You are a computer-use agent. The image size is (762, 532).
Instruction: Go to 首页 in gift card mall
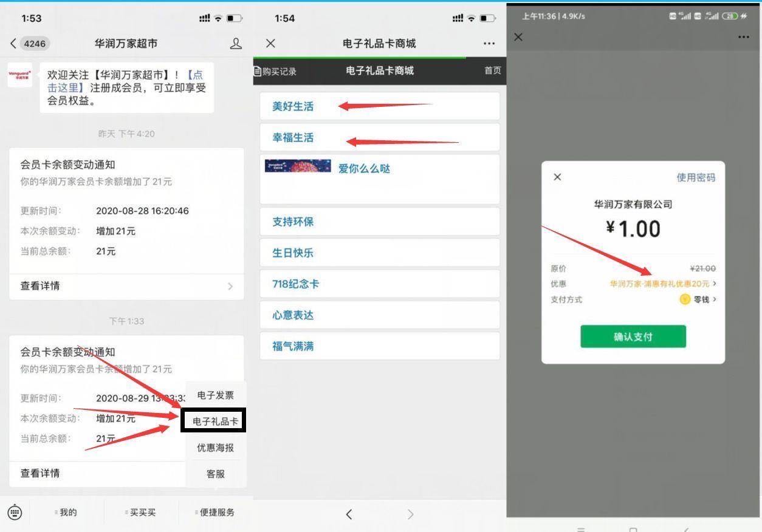pos(493,70)
